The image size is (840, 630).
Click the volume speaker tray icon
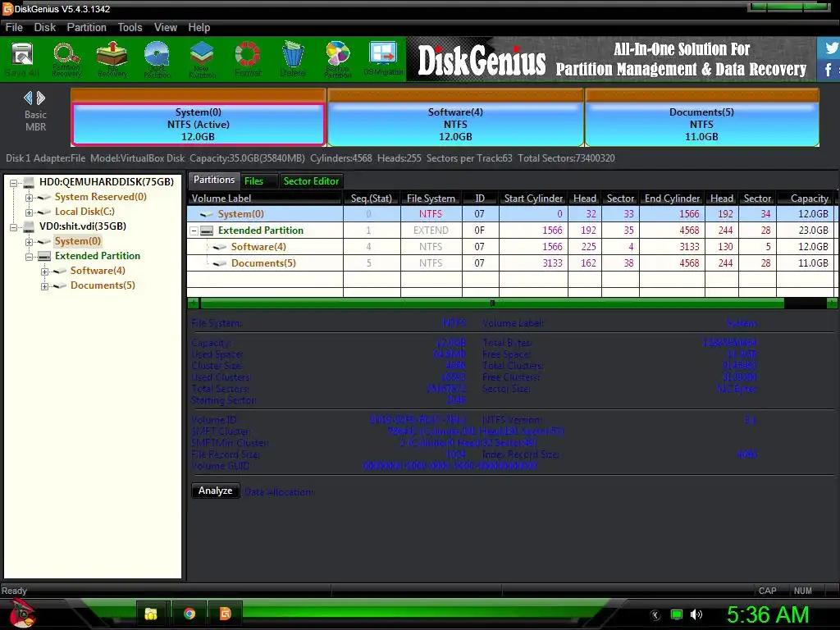pyautogui.click(x=696, y=614)
